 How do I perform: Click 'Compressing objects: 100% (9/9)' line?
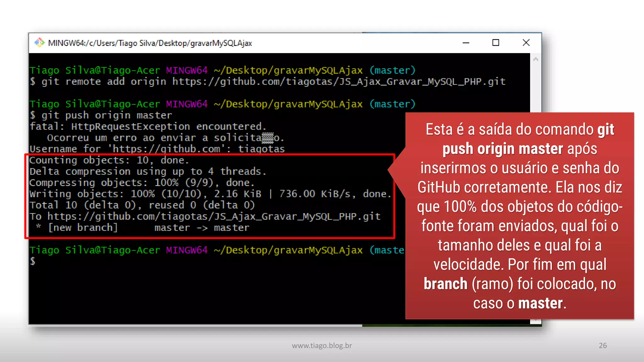click(x=142, y=183)
